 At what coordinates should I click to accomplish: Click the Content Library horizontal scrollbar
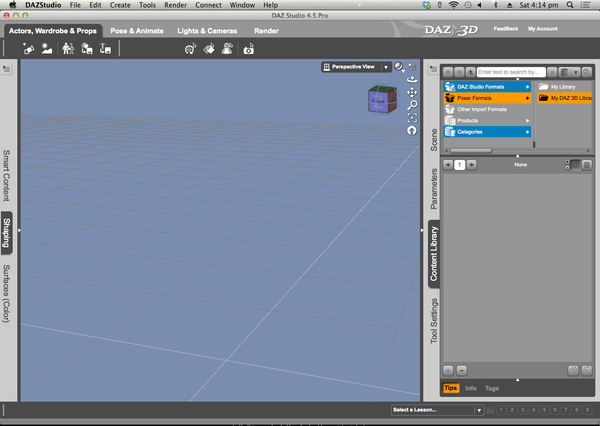pyautogui.click(x=471, y=151)
